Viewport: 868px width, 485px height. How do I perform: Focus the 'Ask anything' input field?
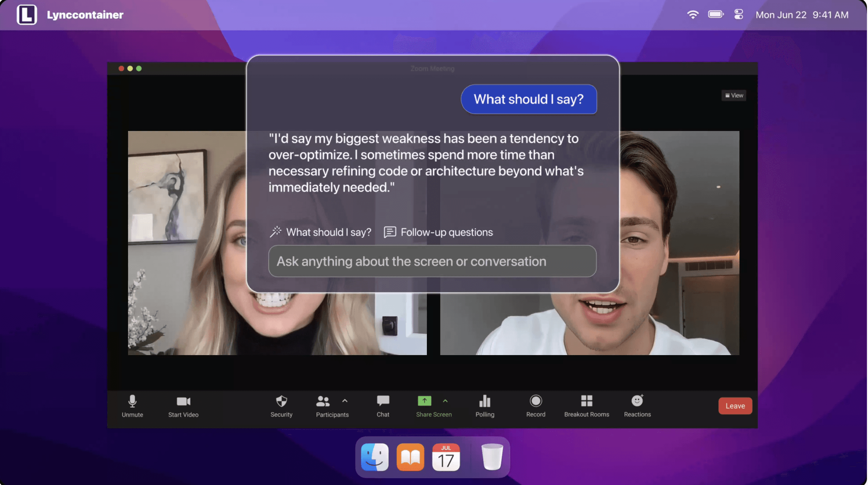432,261
